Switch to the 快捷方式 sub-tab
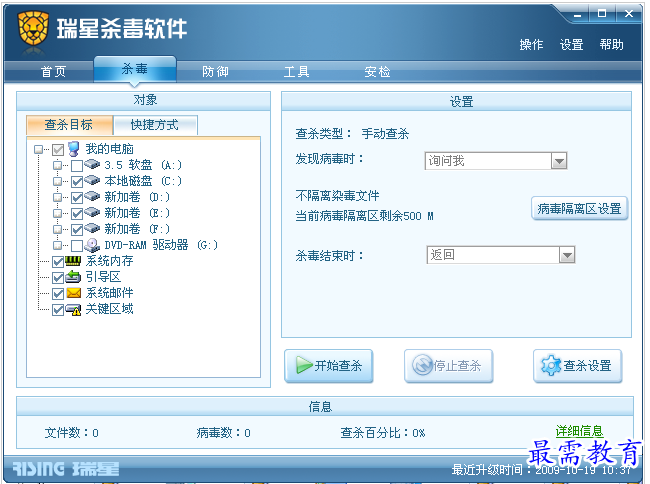Viewport: 650px width, 484px height. point(155,125)
